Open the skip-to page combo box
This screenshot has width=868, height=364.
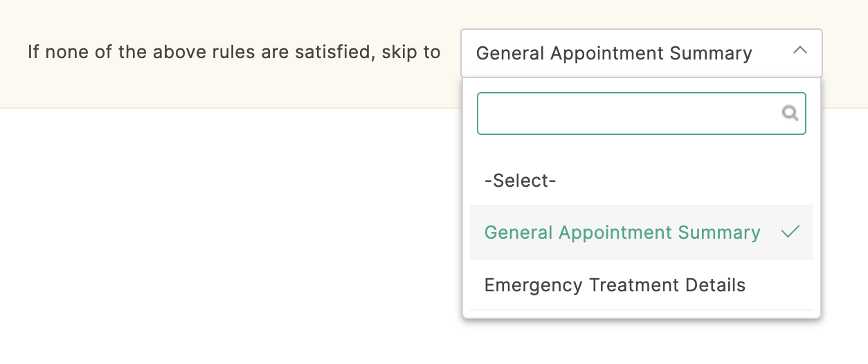641,53
